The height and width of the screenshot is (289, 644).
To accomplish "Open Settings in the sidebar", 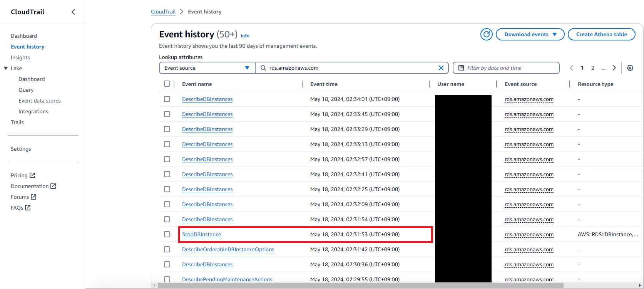I will pos(21,149).
